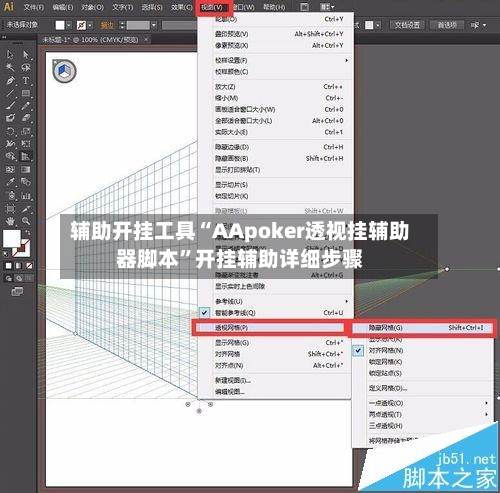500x493 pixels.
Task: Select the Eyedropper tool
Action: (10, 182)
